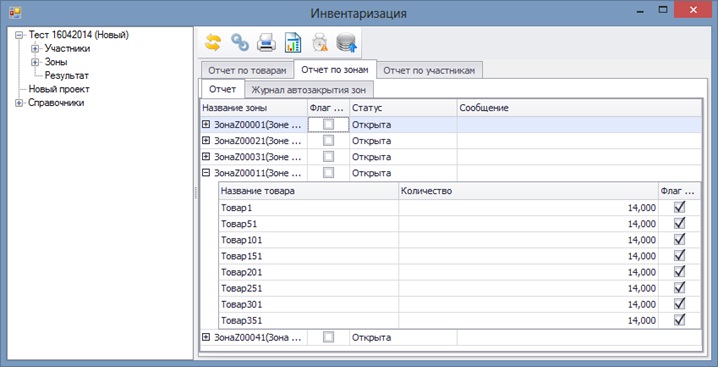Sort by the Название товара column header

coord(309,191)
